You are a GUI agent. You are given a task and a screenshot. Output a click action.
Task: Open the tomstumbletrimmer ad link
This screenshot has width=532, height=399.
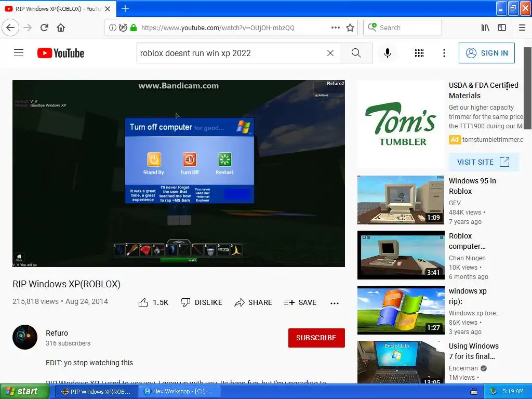493,139
